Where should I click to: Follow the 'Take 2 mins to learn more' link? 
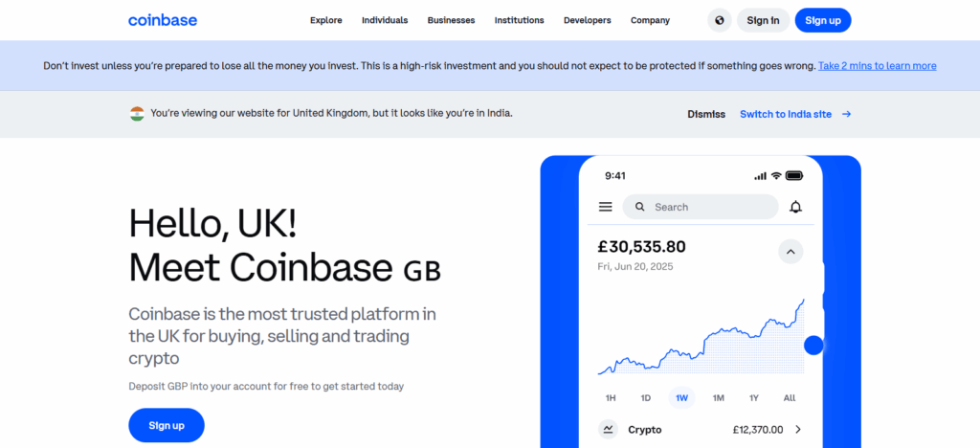click(x=877, y=66)
